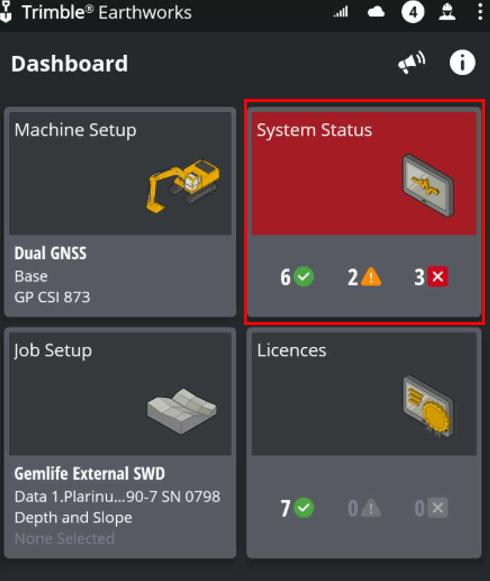Tap the operator hard-hat profile icon
This screenshot has width=490, height=581.
coord(447,12)
